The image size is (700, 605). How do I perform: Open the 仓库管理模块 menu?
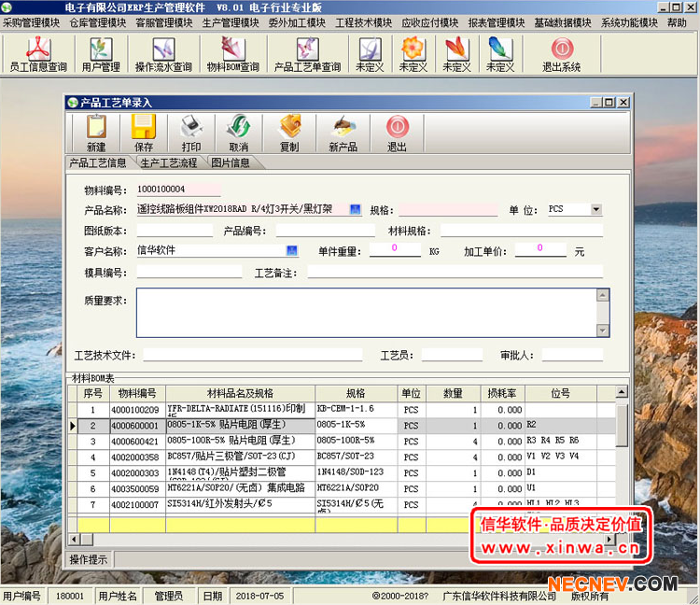tap(97, 22)
